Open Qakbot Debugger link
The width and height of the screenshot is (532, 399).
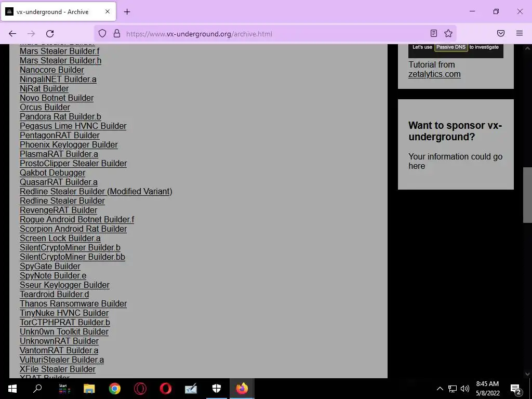[x=52, y=172]
